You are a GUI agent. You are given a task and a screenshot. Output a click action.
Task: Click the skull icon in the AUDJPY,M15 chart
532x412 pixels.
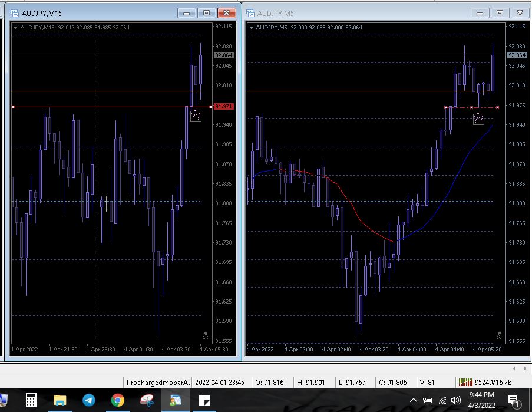206,336
